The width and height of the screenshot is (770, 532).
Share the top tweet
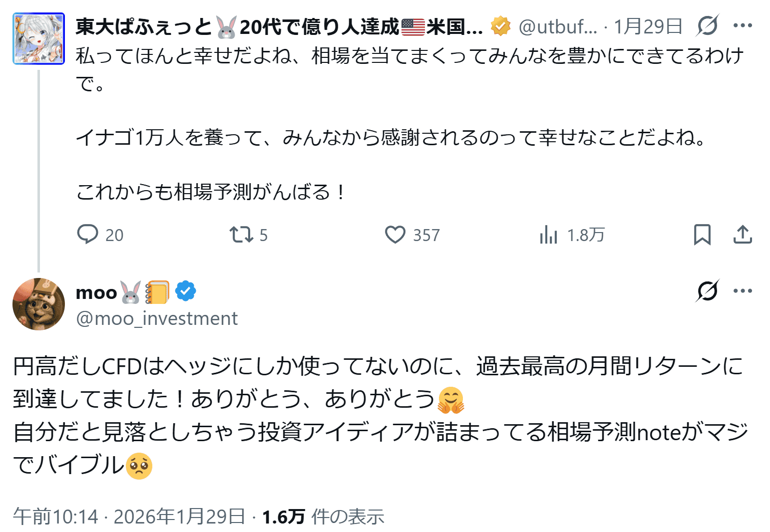(743, 234)
